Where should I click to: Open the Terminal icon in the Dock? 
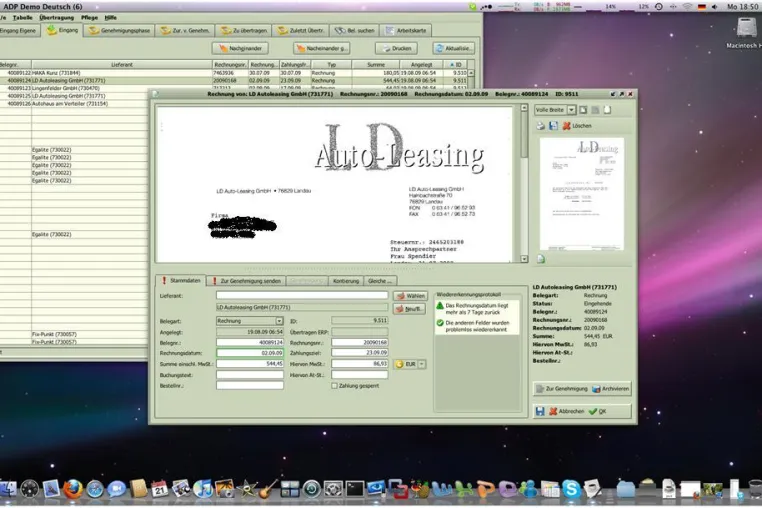(355, 489)
